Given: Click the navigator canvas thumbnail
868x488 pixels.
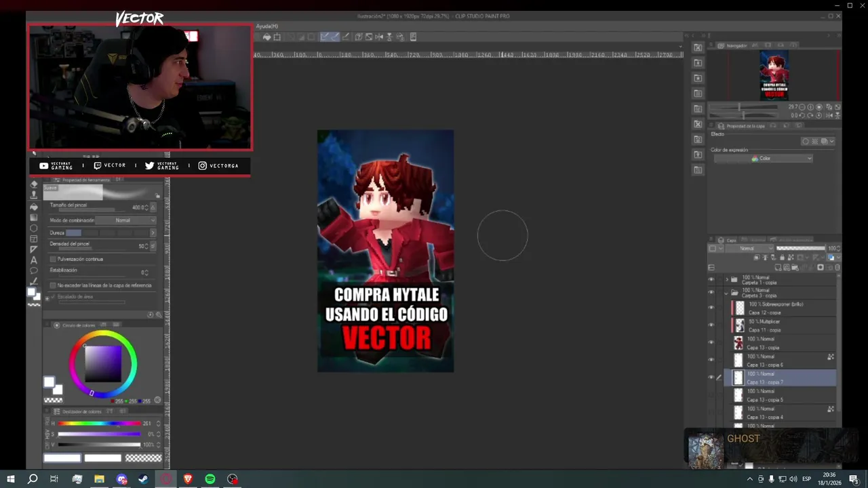Looking at the screenshot, I should click(x=774, y=75).
